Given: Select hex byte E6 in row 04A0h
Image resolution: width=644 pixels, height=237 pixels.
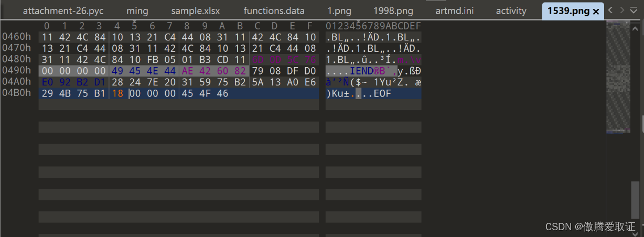Looking at the screenshot, I should pyautogui.click(x=310, y=82).
